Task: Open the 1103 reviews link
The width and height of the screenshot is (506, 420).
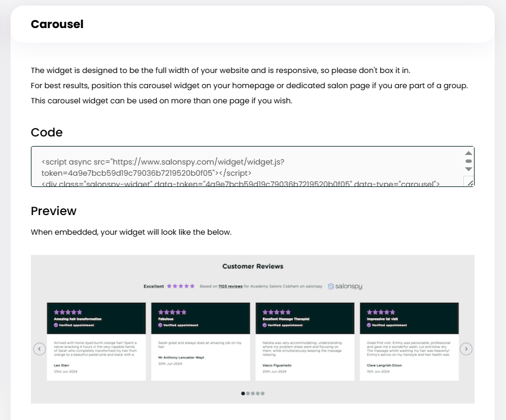Action: tap(230, 286)
